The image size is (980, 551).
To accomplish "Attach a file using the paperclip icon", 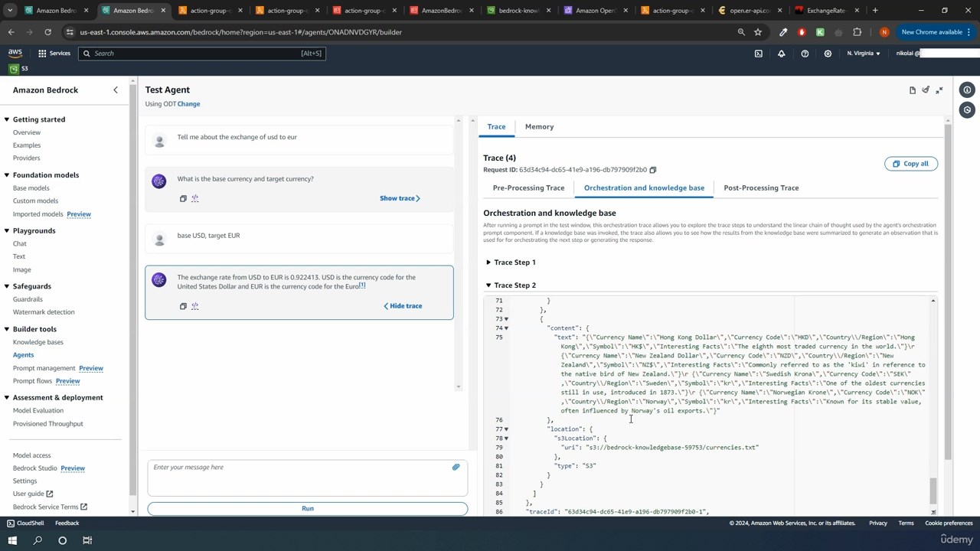I will [x=456, y=468].
